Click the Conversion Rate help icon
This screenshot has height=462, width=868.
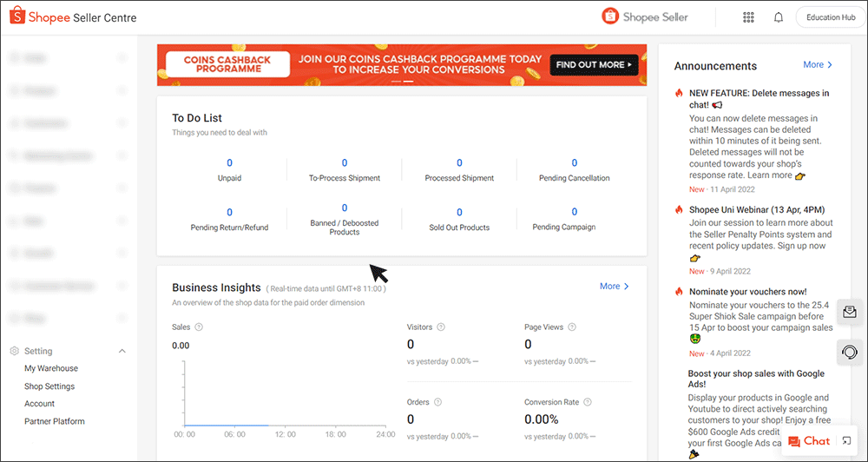click(588, 402)
